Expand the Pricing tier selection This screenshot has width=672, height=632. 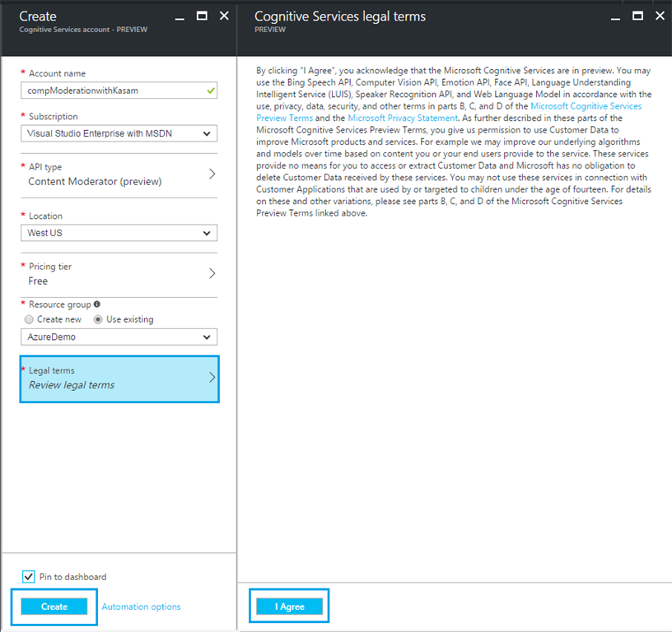tap(119, 274)
